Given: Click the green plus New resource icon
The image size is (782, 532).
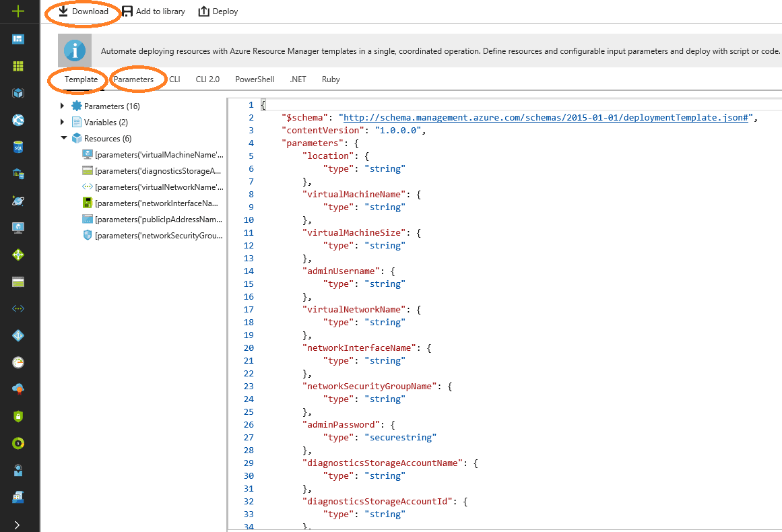Looking at the screenshot, I should tap(18, 11).
